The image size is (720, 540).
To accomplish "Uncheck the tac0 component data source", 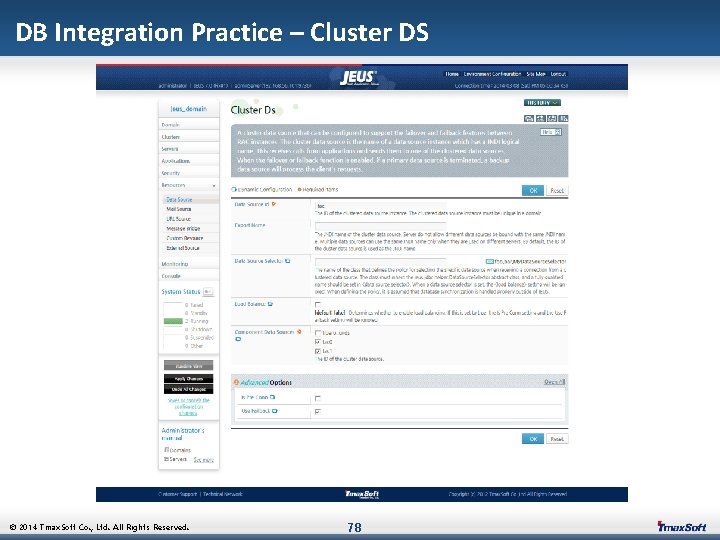I will [x=318, y=342].
